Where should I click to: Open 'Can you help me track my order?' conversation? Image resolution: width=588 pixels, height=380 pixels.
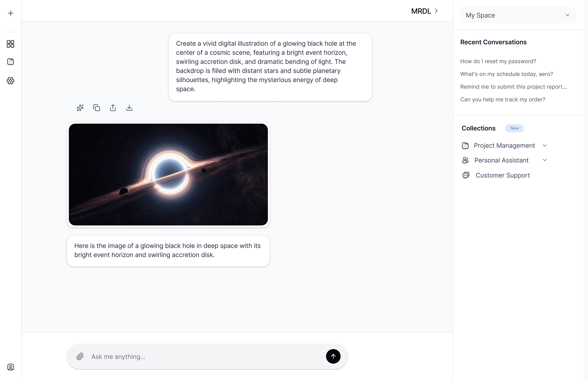point(503,99)
